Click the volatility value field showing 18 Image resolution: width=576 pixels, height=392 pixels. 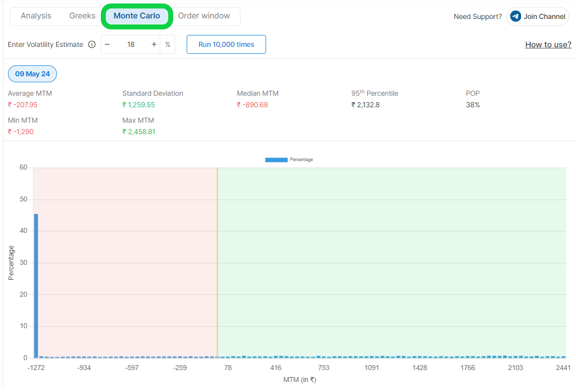(x=131, y=44)
